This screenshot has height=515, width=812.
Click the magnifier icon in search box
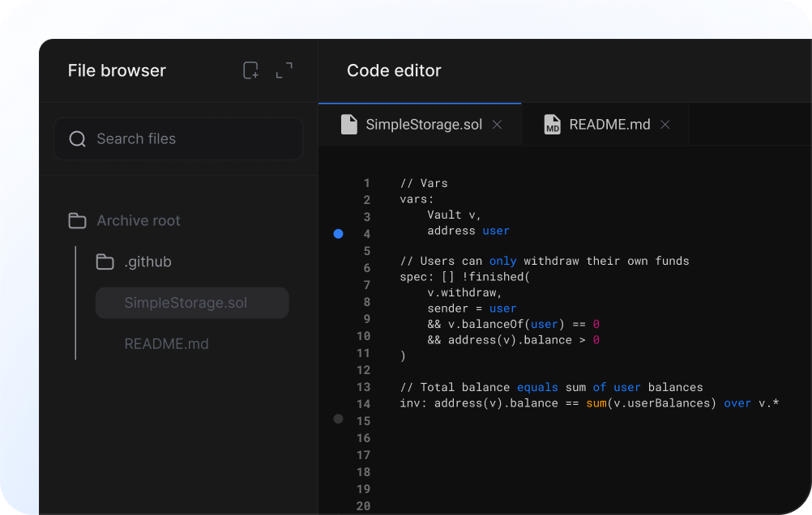[x=78, y=139]
